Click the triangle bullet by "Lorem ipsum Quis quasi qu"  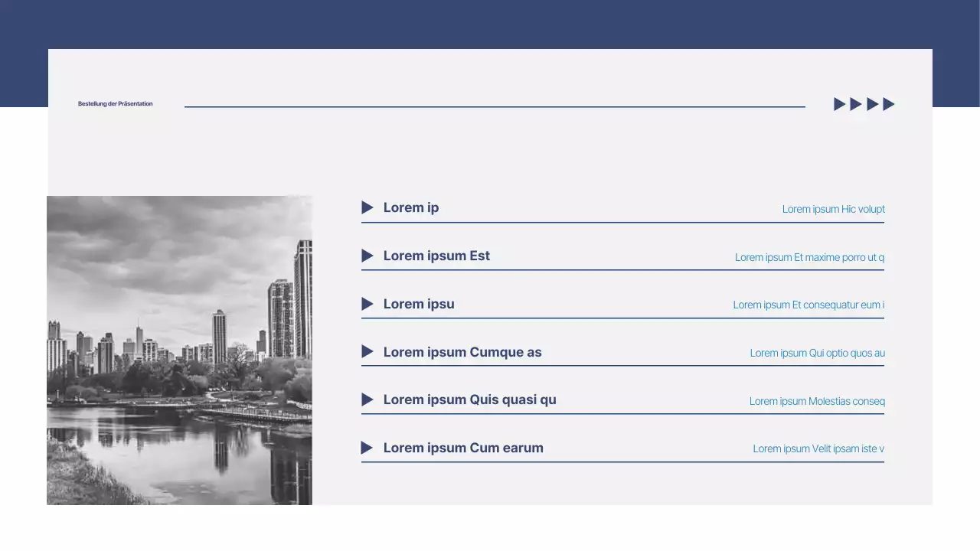tap(367, 399)
